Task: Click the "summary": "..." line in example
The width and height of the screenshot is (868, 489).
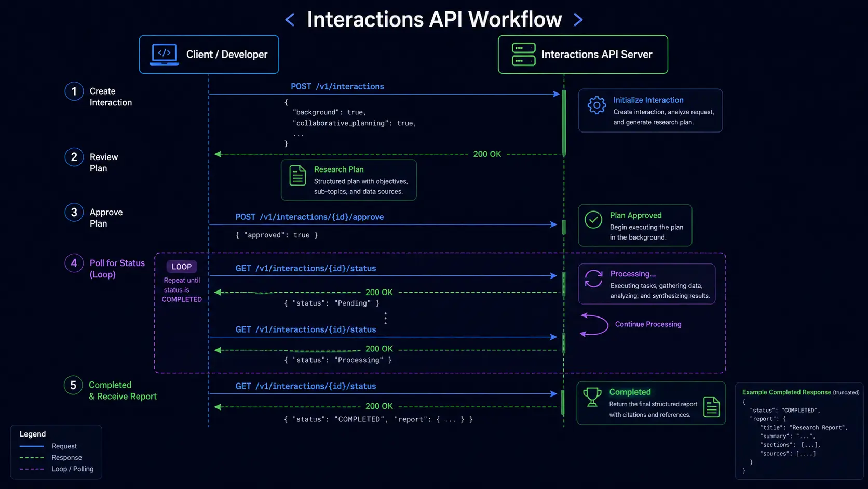Action: (x=788, y=437)
